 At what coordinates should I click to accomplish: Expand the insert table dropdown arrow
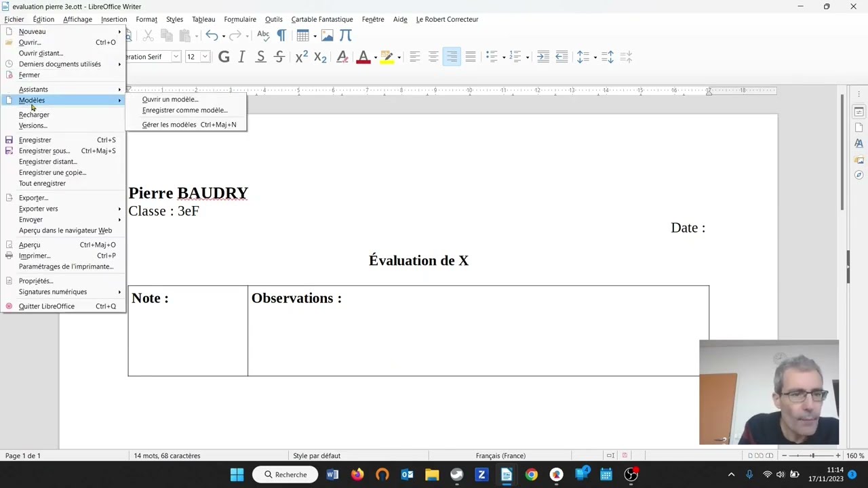tap(315, 35)
